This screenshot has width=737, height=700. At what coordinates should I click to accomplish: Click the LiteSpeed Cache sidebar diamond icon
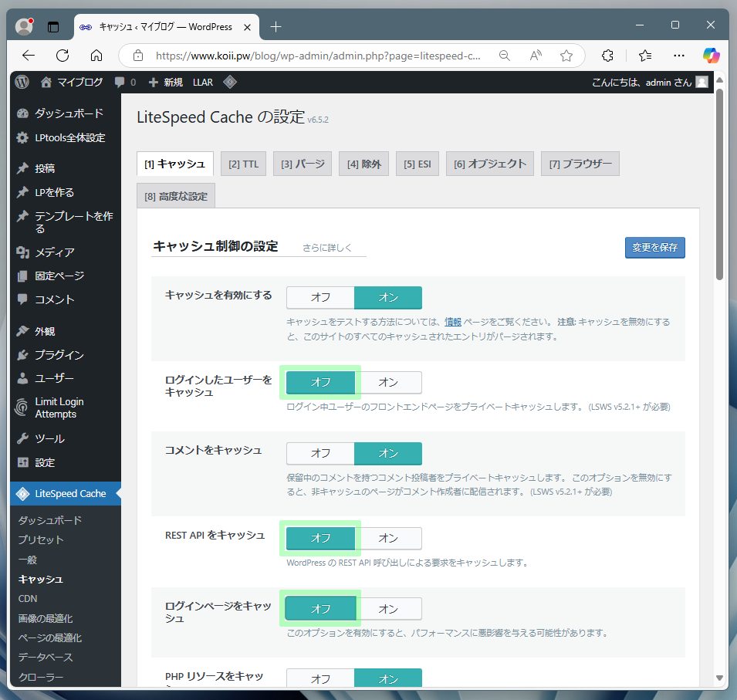point(22,494)
